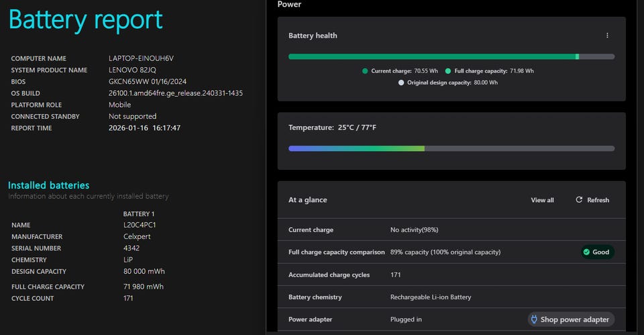The width and height of the screenshot is (644, 335).
Task: Click the Power section heading
Action: pos(289,5)
